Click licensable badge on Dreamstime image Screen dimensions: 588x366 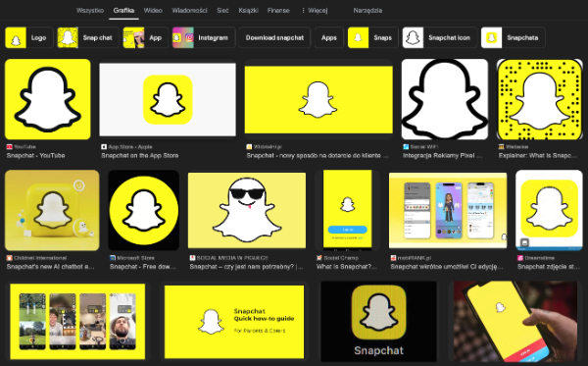pyautogui.click(x=524, y=242)
